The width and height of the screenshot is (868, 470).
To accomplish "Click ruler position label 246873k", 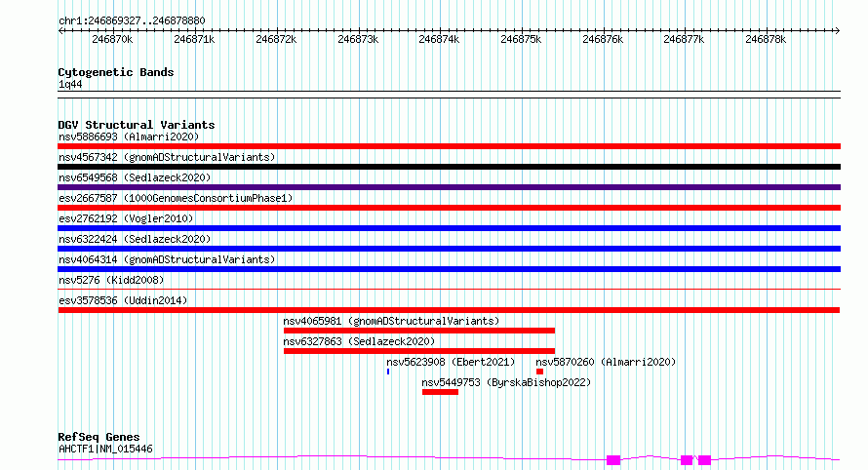I will (x=358, y=39).
